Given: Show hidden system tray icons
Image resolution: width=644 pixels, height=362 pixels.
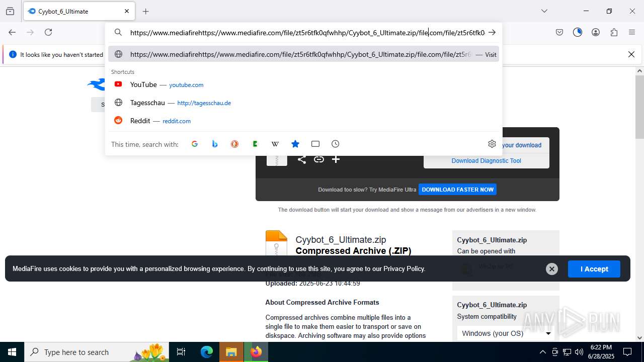Looking at the screenshot, I should [x=542, y=352].
